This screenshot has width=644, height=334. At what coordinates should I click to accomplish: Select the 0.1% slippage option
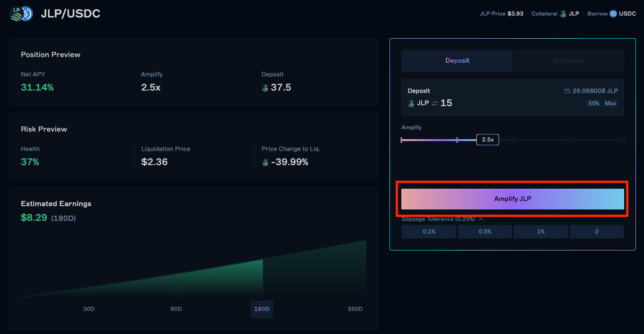coord(429,232)
